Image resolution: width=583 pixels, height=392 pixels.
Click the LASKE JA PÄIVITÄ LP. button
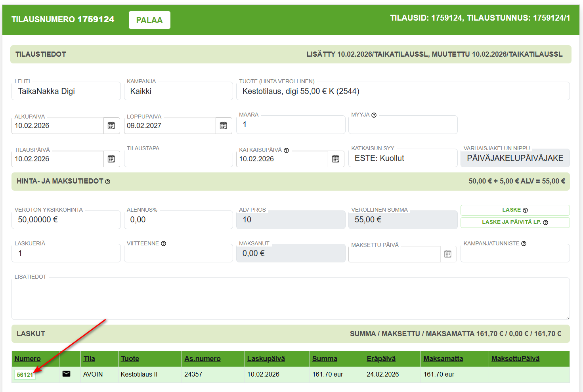tap(514, 222)
